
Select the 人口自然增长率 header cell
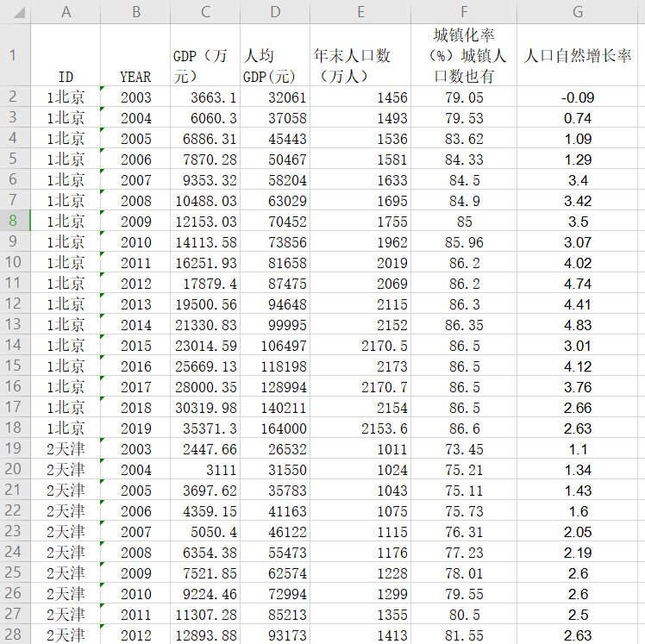pyautogui.click(x=578, y=55)
